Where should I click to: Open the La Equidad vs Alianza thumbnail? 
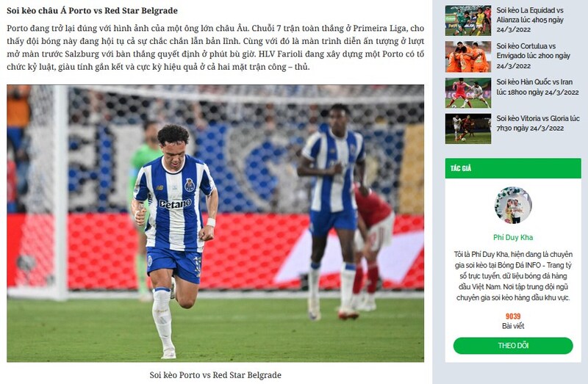tap(468, 21)
